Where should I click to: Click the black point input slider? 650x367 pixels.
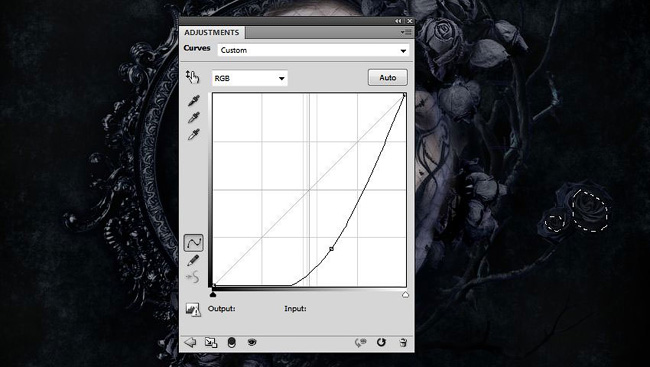click(x=213, y=294)
